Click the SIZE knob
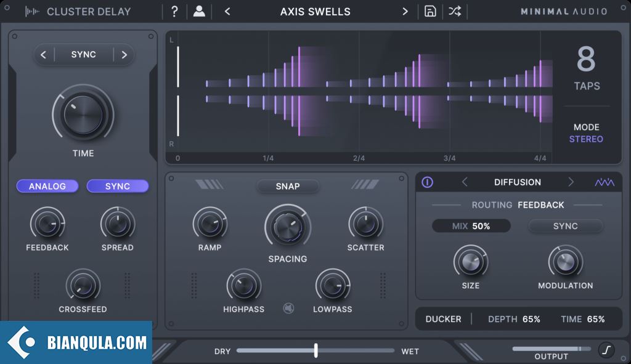Image resolution: width=631 pixels, height=364 pixels. (x=470, y=262)
